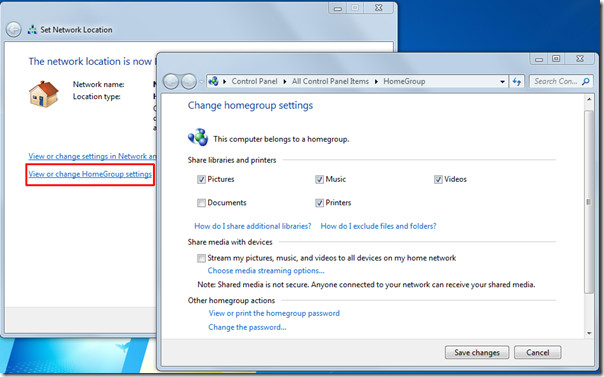Click the 'Share media with devices' label
Screen dimensions: 604x377
[230, 242]
